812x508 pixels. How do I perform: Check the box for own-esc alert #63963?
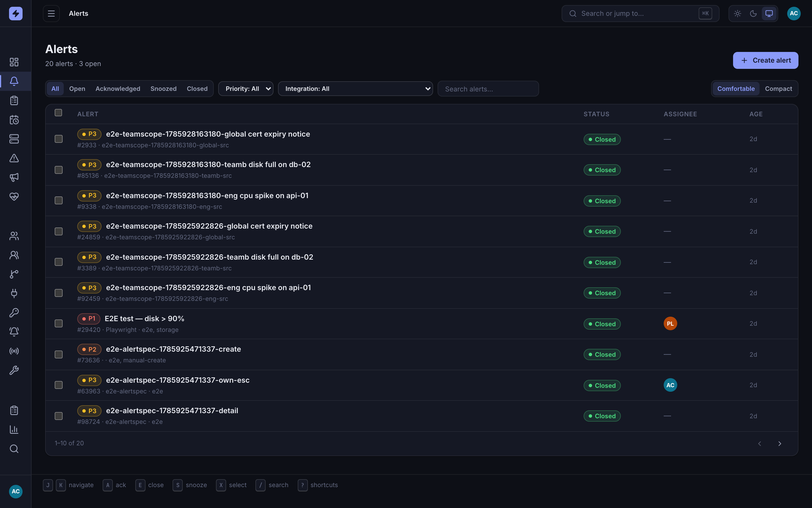pos(59,385)
